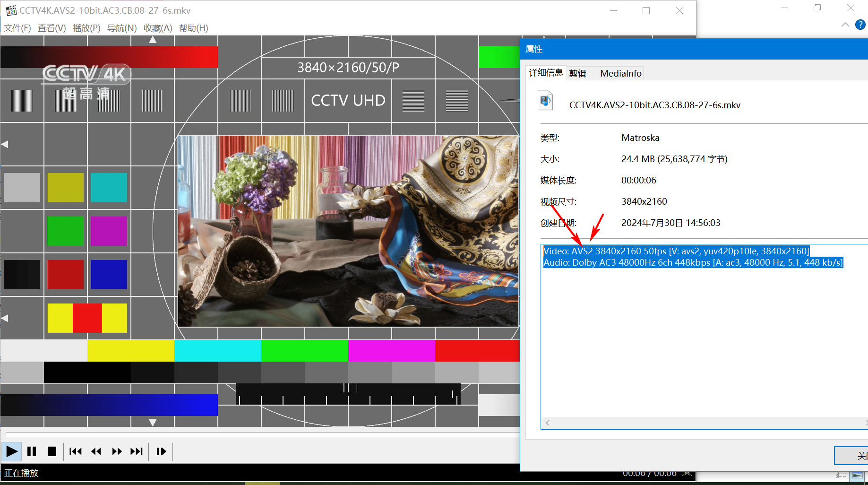Speed up playback with the fast-forward icon
The width and height of the screenshot is (868, 485).
point(117,451)
